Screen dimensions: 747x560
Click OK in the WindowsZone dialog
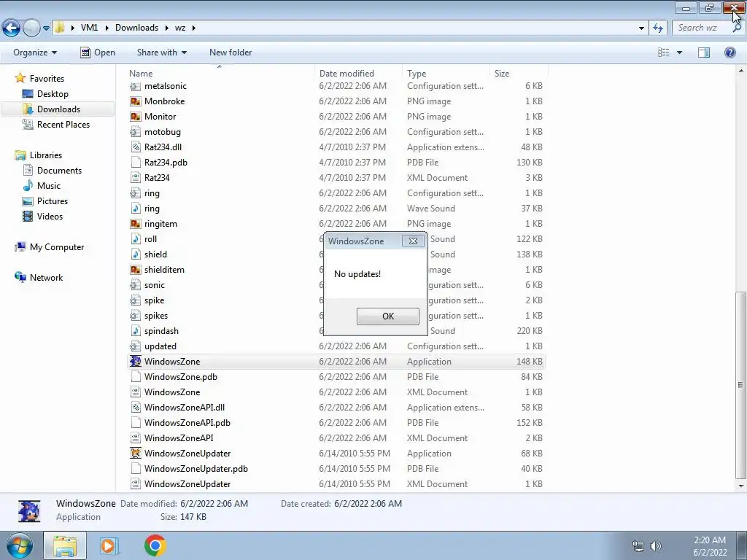point(388,316)
